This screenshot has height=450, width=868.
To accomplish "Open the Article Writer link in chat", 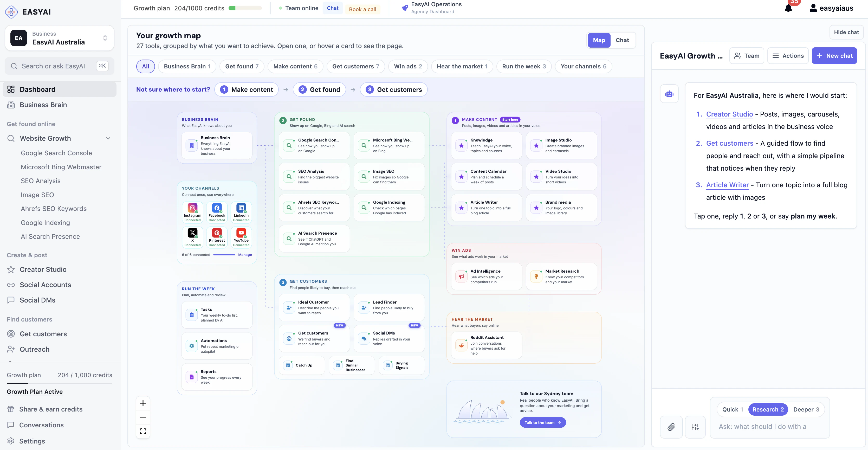I will point(727,185).
